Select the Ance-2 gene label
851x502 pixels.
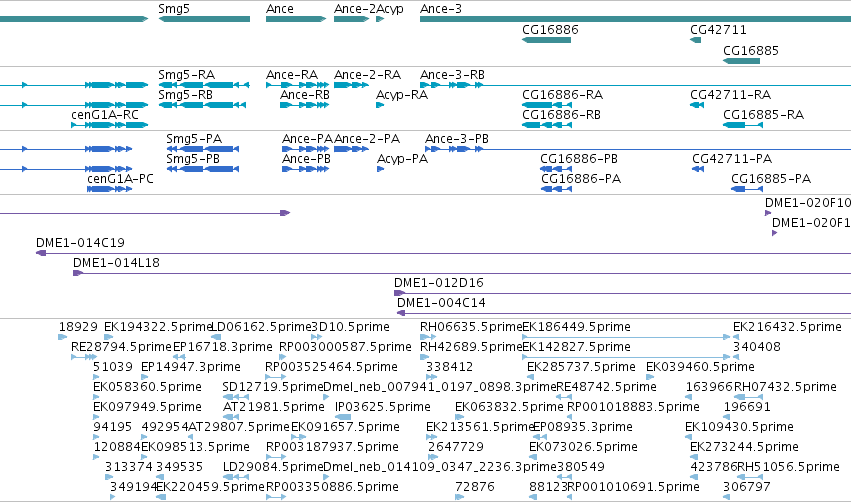coord(355,9)
